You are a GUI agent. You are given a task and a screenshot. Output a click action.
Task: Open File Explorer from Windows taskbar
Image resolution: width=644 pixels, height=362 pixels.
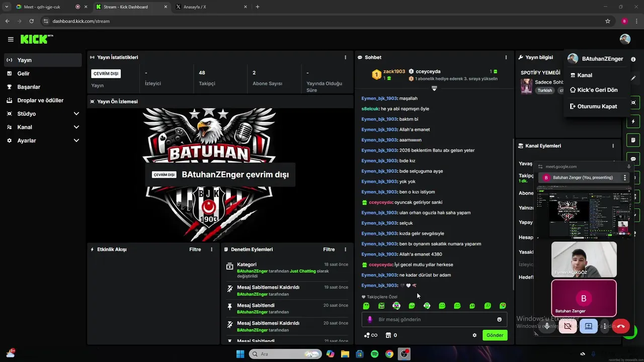coord(345,354)
